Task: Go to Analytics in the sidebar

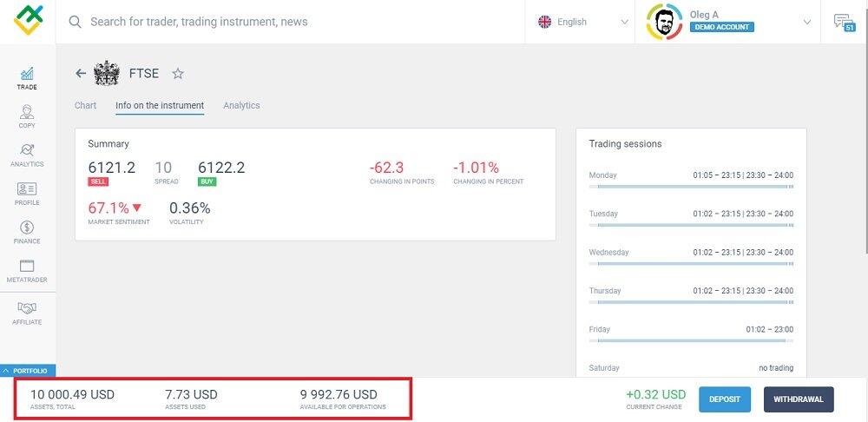Action: click(x=27, y=155)
